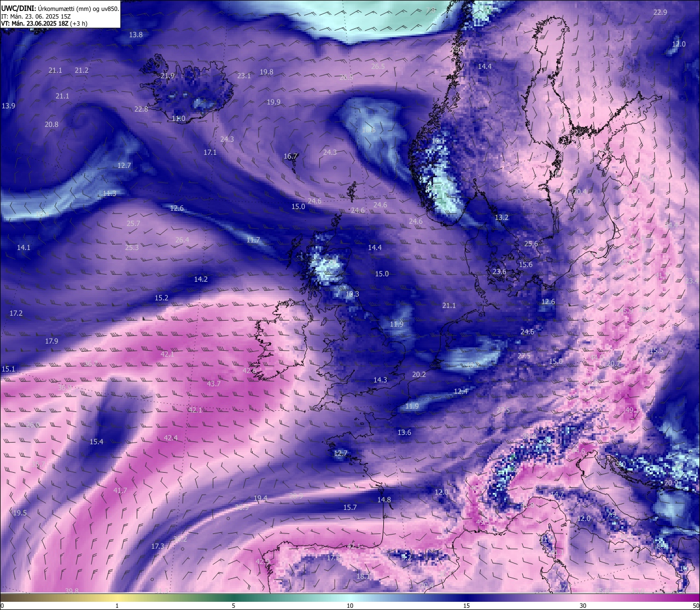Click the 25.3 value

[132, 247]
